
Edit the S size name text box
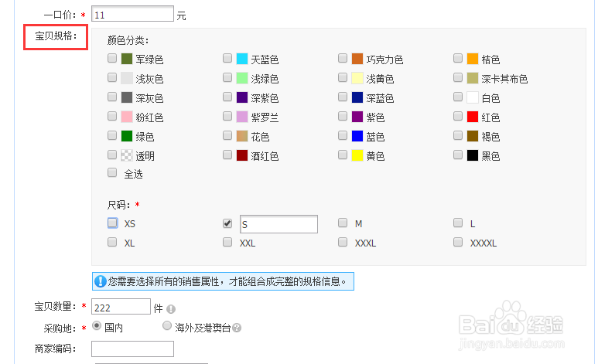click(x=278, y=224)
